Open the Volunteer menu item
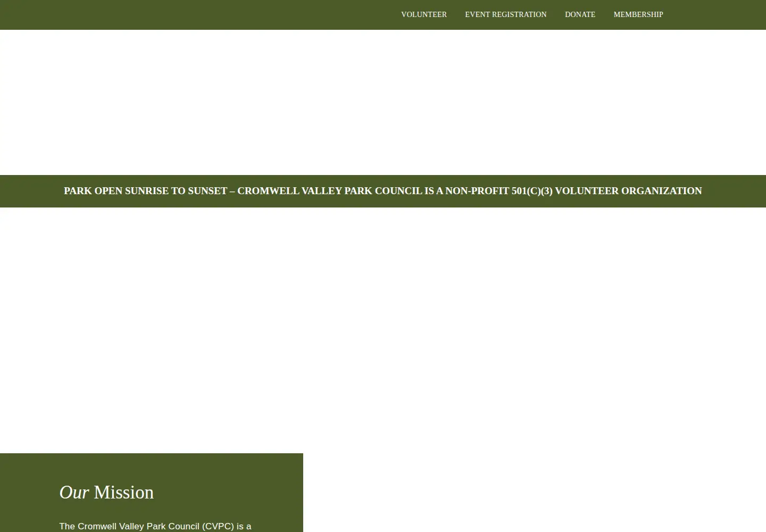This screenshot has height=532, width=766. tap(423, 14)
